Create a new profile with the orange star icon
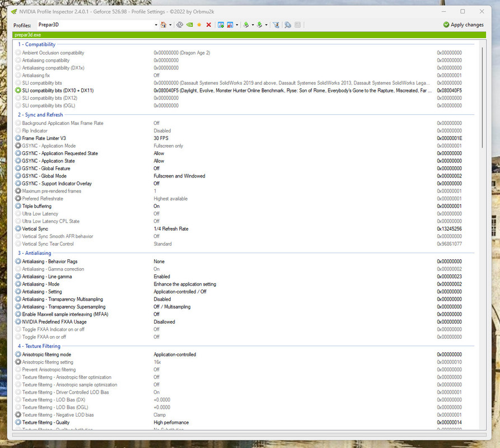 coord(199,25)
